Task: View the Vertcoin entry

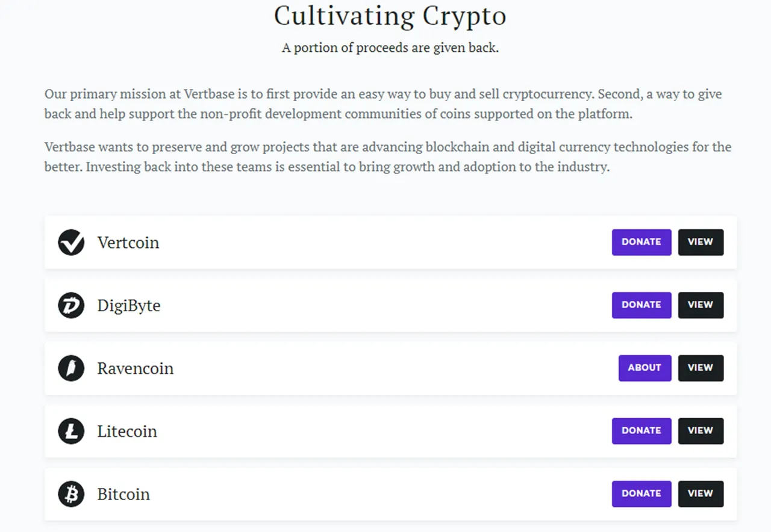Action: click(701, 242)
